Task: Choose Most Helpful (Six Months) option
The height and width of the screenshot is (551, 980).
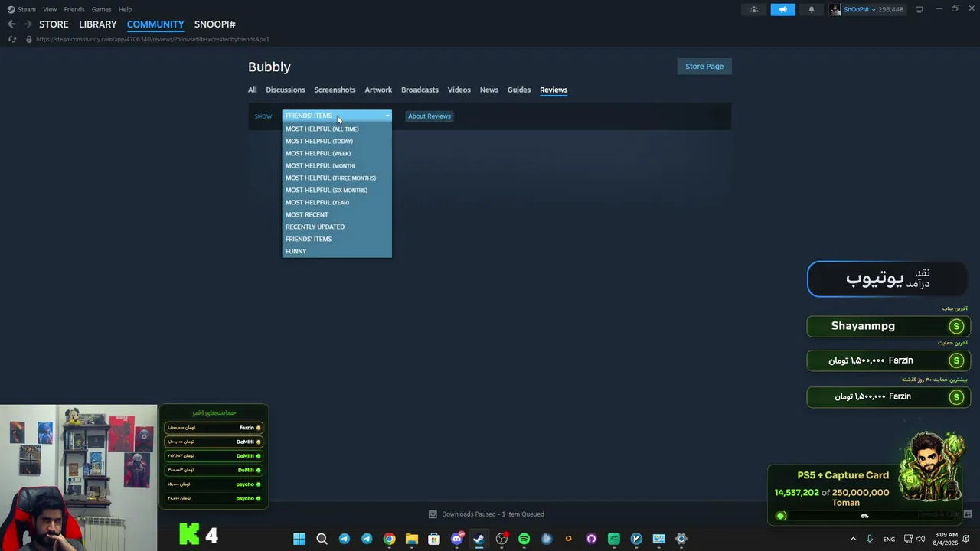Action: point(337,190)
